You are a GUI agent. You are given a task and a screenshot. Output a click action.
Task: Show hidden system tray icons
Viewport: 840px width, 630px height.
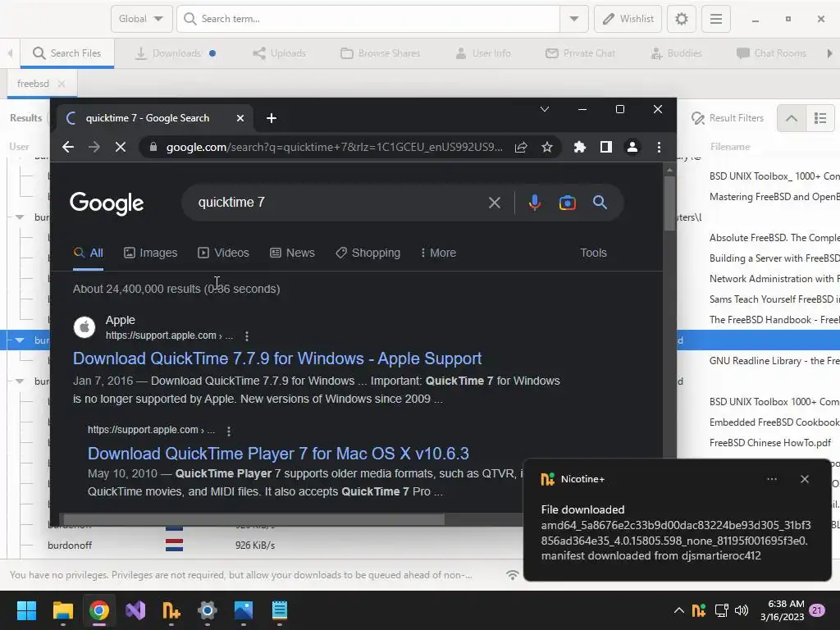(x=678, y=610)
